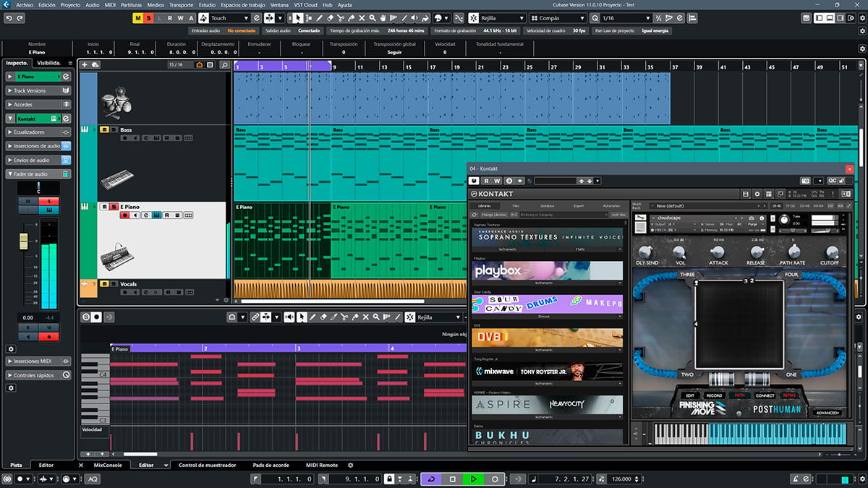Select the Draw pencil tool in main toolbar
This screenshot has width=868, height=488.
pyautogui.click(x=319, y=18)
